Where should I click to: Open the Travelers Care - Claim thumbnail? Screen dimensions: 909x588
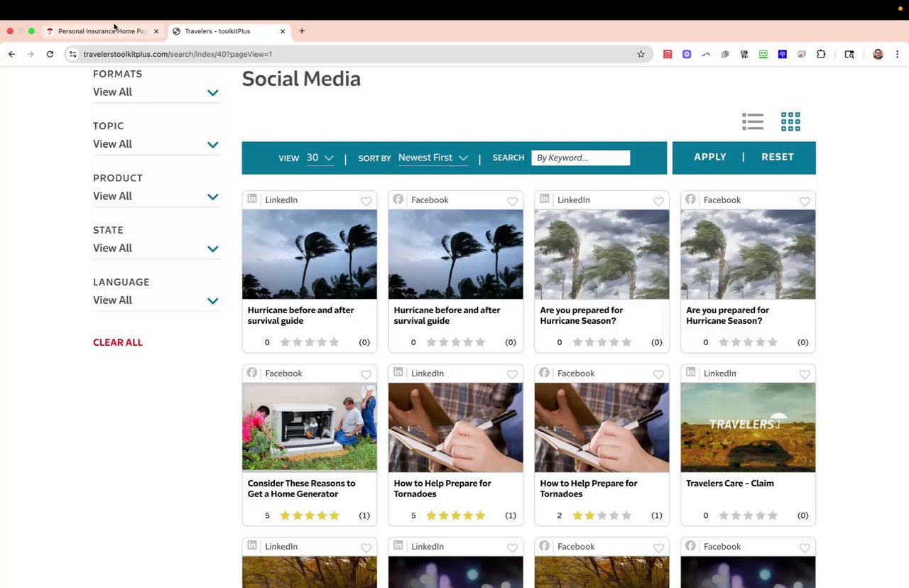click(748, 427)
